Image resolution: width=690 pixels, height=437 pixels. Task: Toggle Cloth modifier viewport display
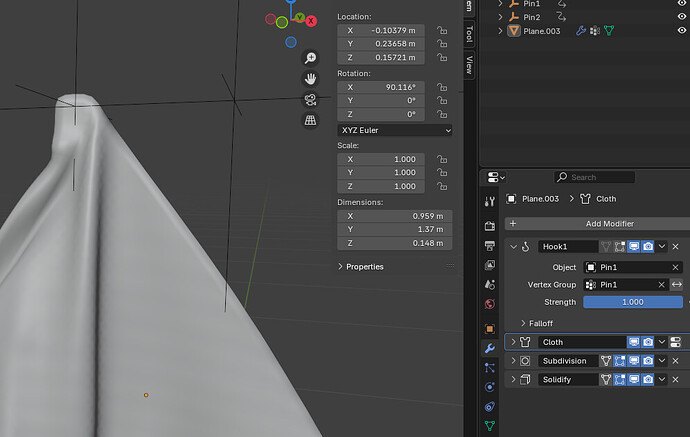tap(634, 342)
